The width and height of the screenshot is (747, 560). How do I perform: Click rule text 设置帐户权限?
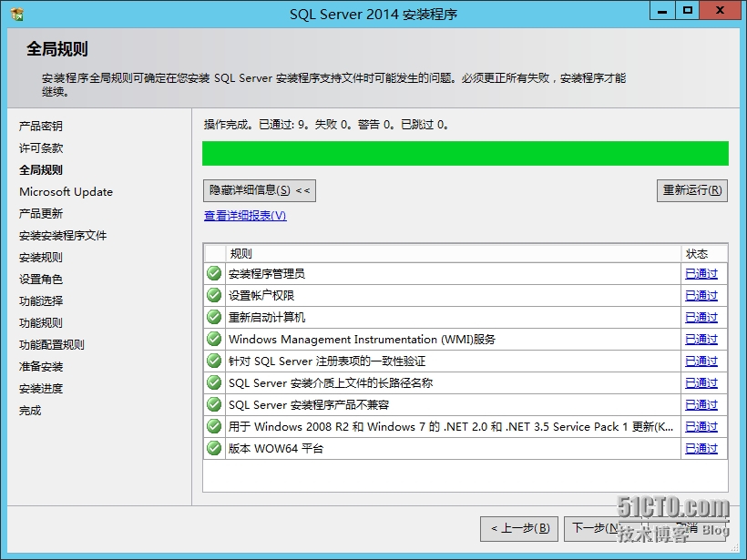[x=261, y=296]
